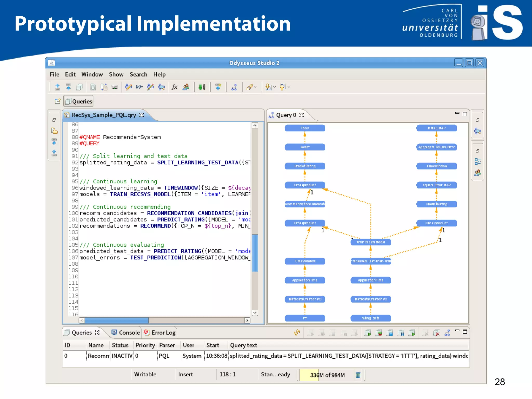Image resolution: width=532 pixels, height=399 pixels.
Task: Open dropdown arrow next to pen tool
Action: point(255,87)
